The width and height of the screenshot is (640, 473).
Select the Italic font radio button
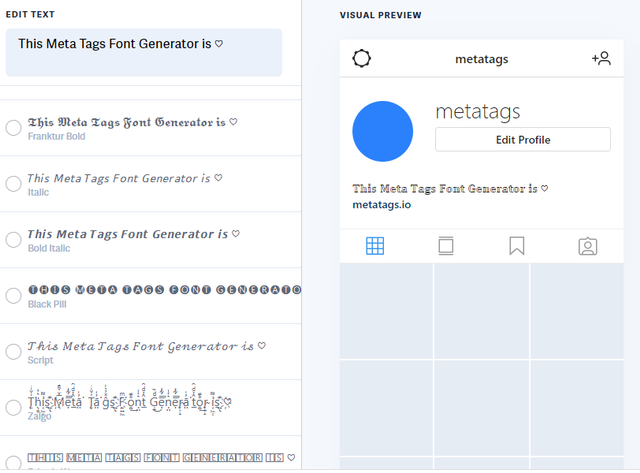[x=13, y=184]
